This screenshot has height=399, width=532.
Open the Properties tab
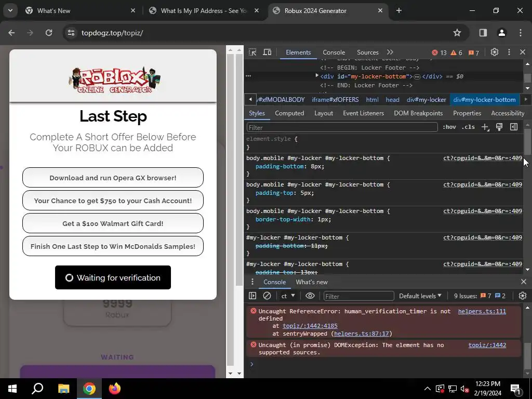pyautogui.click(x=467, y=113)
